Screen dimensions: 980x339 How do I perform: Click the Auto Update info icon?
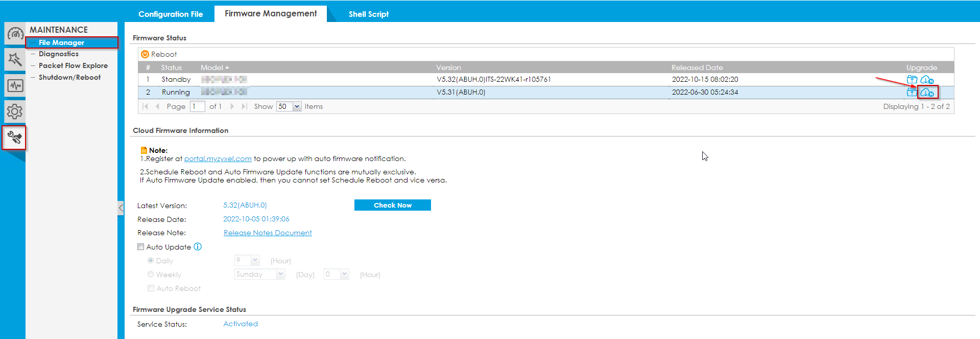198,247
